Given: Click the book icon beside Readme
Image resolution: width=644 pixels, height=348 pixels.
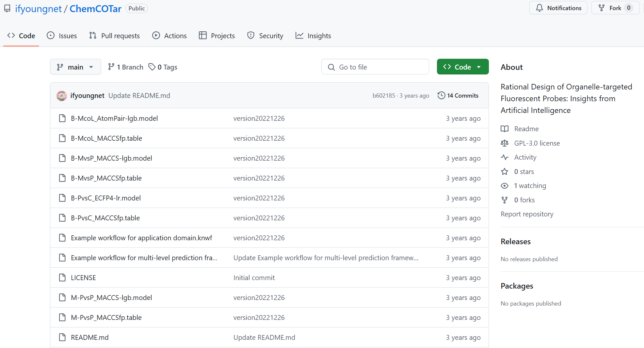Looking at the screenshot, I should coord(505,129).
